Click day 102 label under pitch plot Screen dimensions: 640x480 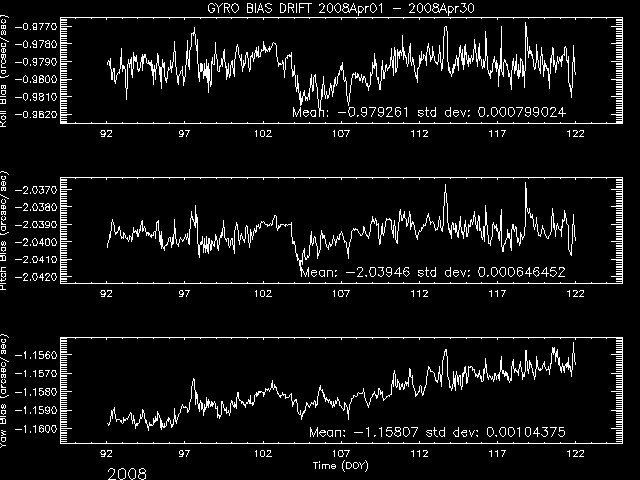pyautogui.click(x=262, y=294)
